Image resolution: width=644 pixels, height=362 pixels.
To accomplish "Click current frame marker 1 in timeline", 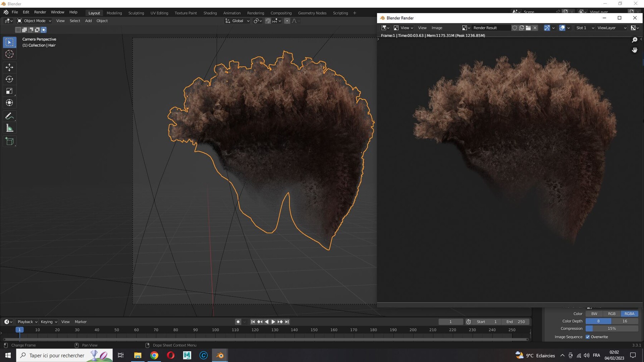I will [x=20, y=330].
